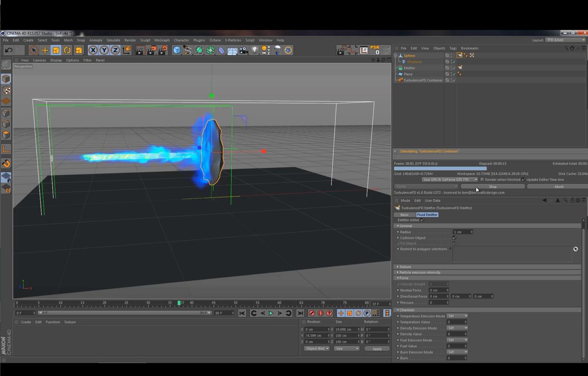588x376 pixels.
Task: Toggle Emitter enabled checkmark
Action: pyautogui.click(x=454, y=68)
